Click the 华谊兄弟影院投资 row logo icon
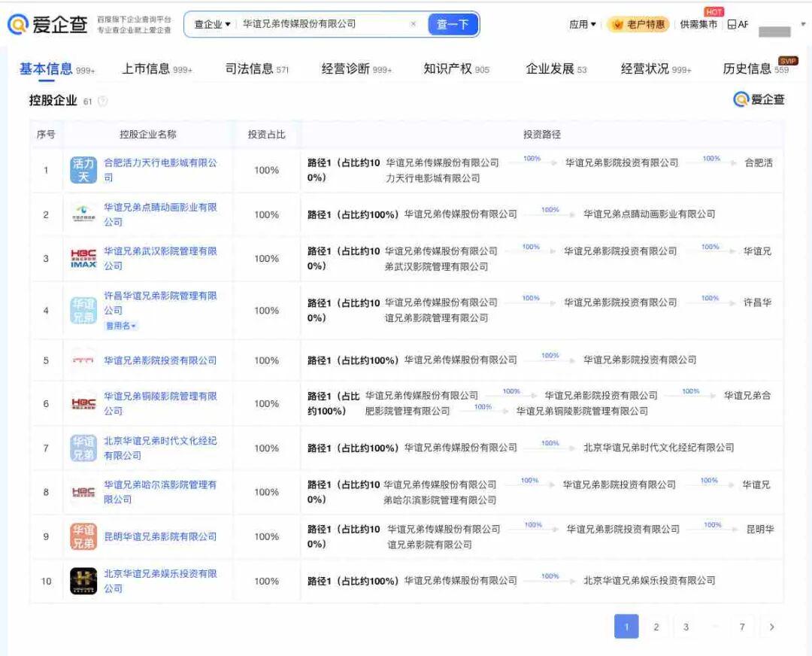The image size is (812, 656). [83, 360]
